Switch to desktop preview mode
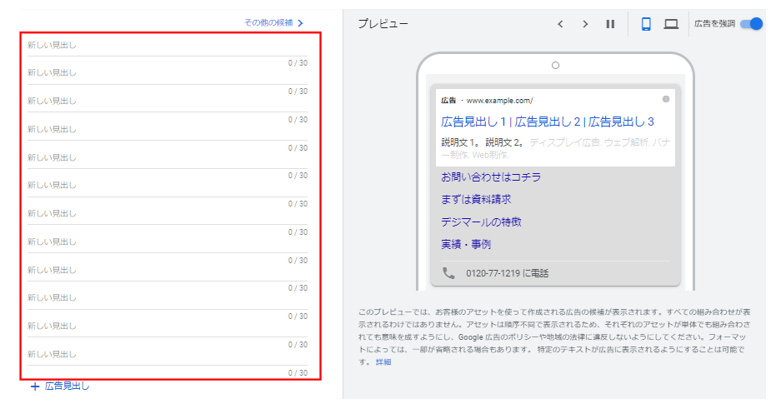Screen dimensions: 774x405 click(x=671, y=24)
